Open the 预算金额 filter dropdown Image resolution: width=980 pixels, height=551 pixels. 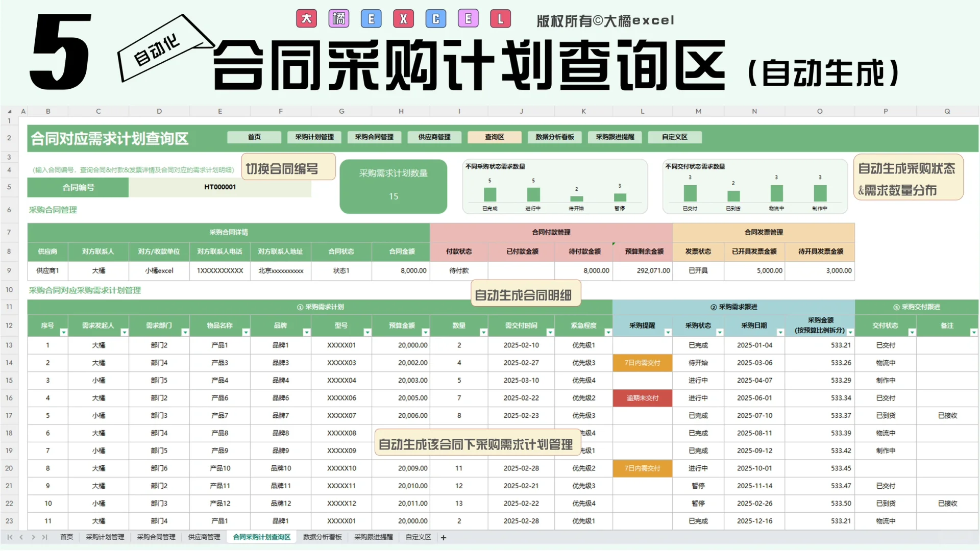425,333
